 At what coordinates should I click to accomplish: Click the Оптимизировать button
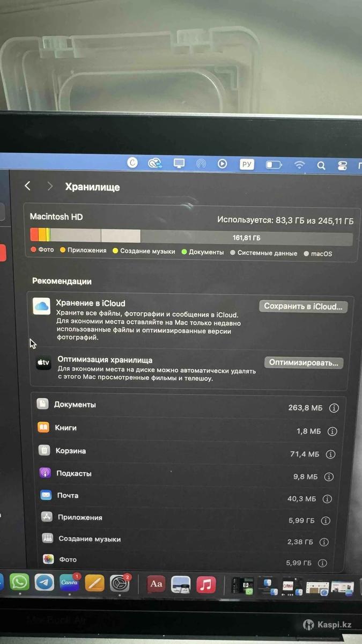(x=304, y=363)
